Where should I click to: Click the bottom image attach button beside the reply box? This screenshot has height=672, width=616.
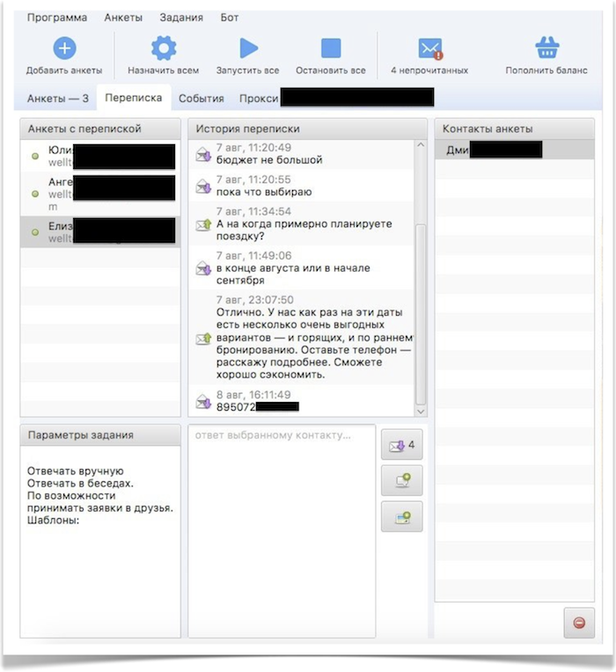[401, 516]
